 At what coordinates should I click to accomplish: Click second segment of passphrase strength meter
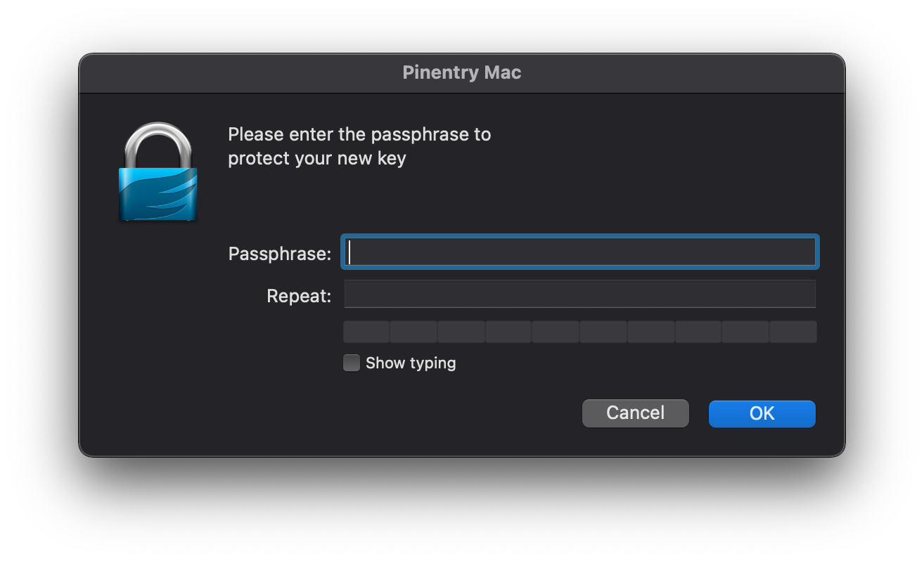(x=413, y=332)
